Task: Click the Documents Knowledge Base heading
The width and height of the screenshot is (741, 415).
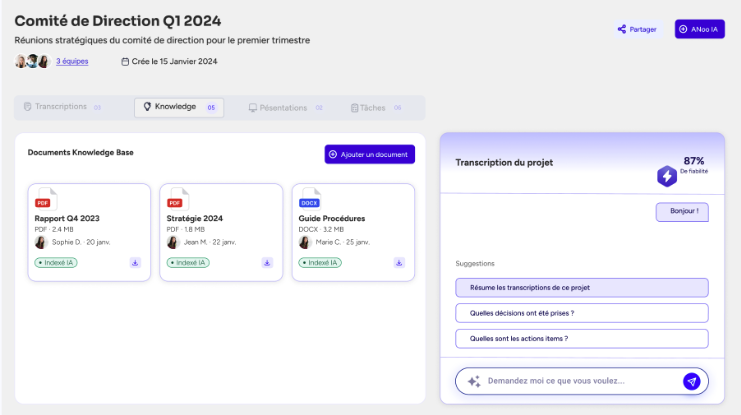Action: (81, 152)
